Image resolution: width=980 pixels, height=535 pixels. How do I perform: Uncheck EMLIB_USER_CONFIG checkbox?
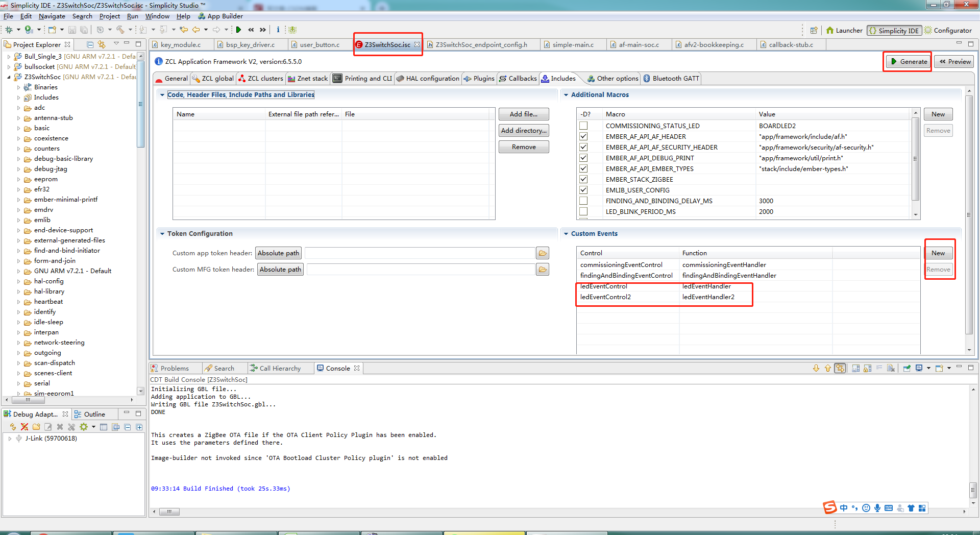[583, 190]
